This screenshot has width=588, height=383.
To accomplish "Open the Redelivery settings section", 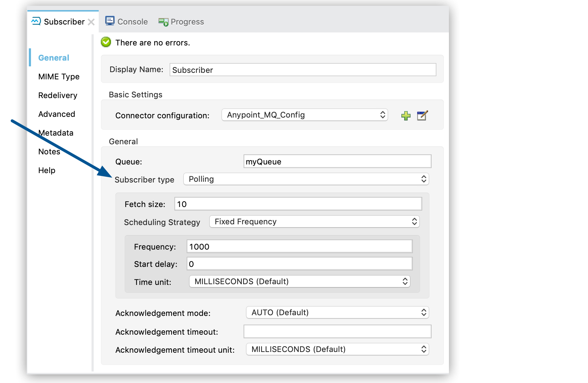I will point(58,95).
